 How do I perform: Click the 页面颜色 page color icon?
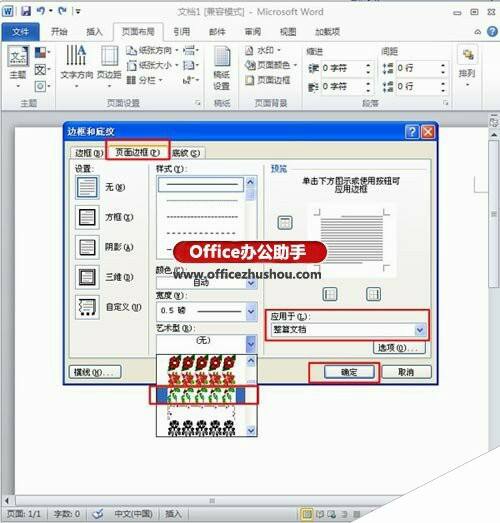coord(250,65)
